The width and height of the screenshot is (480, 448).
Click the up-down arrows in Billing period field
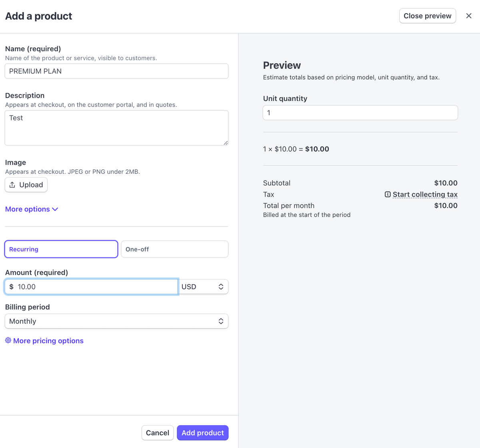(x=221, y=321)
